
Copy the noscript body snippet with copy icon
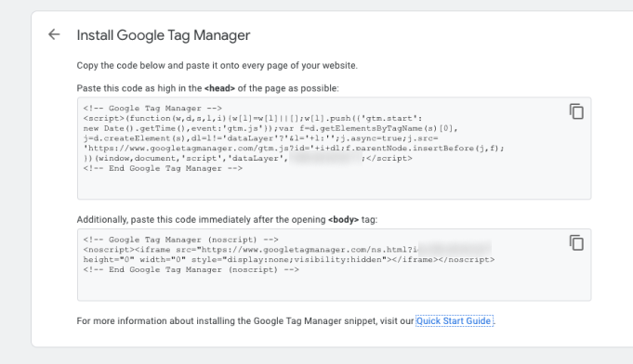(576, 243)
